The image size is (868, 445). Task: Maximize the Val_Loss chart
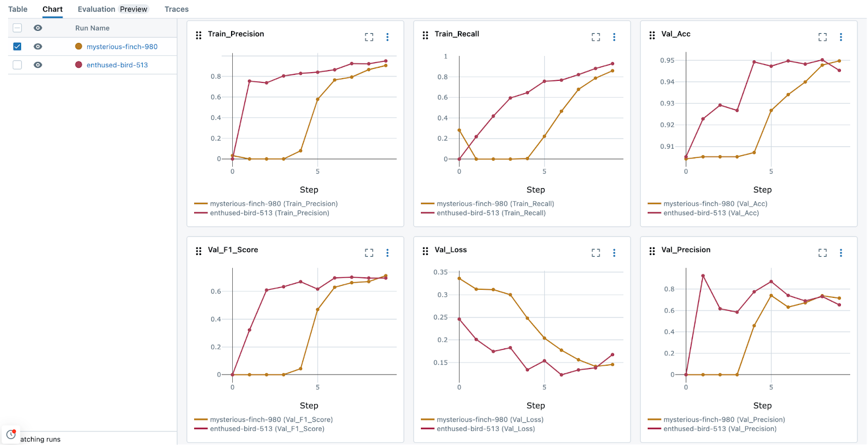point(595,252)
